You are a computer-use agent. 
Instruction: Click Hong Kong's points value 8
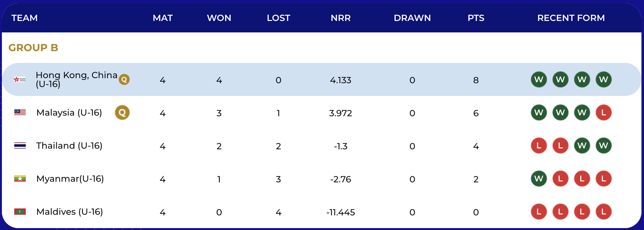coord(476,80)
